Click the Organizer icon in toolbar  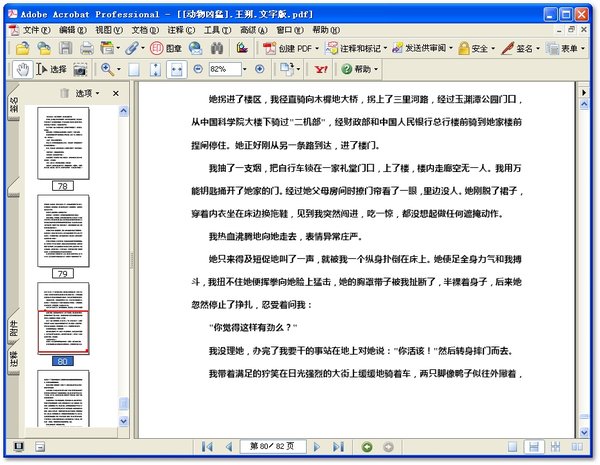[x=108, y=49]
